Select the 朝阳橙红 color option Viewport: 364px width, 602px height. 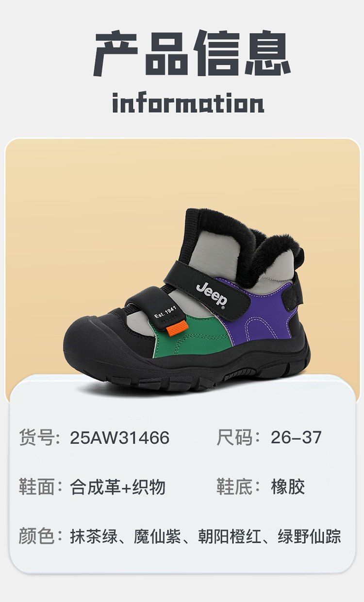230,536
